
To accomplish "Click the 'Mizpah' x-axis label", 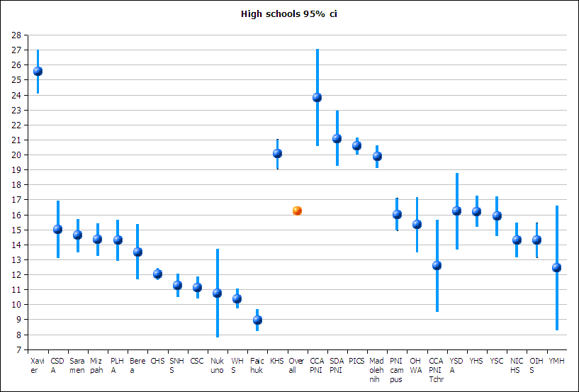I will (x=97, y=365).
